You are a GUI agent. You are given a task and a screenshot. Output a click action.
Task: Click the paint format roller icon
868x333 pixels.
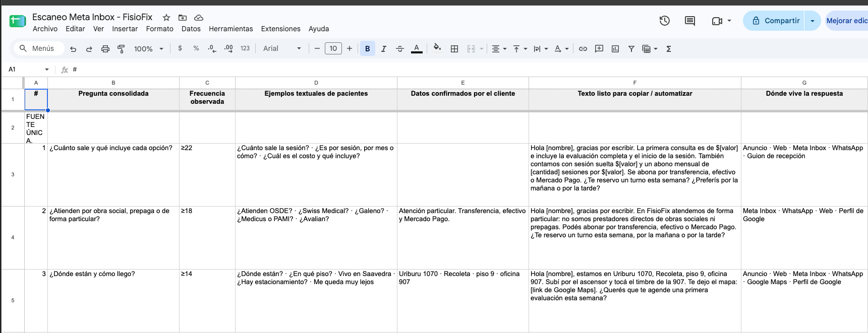[x=121, y=49]
